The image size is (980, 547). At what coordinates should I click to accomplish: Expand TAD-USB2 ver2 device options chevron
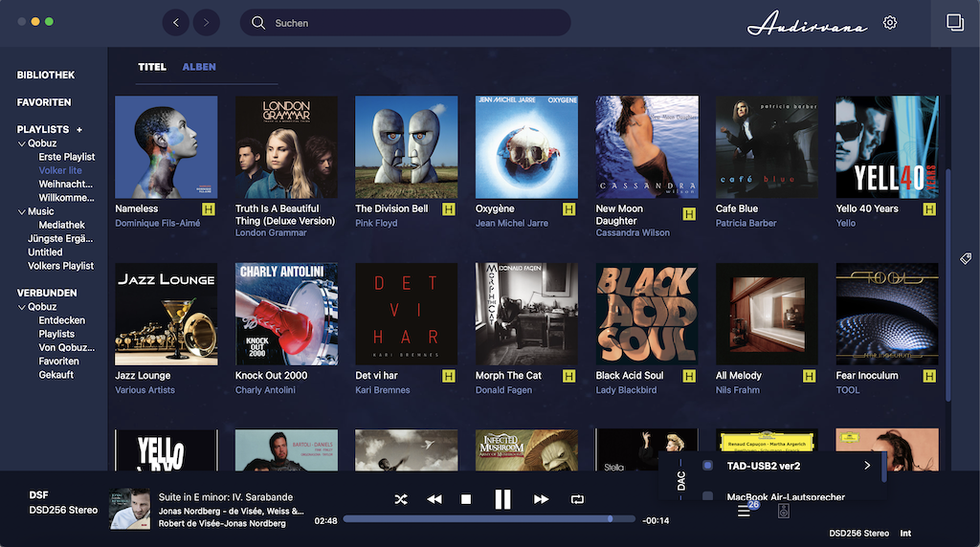867,465
